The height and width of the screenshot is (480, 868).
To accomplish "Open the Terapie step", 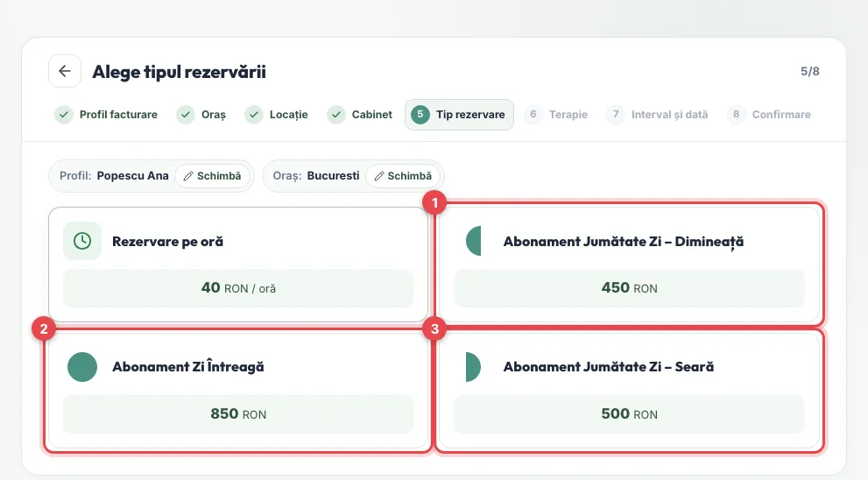I will coord(556,115).
